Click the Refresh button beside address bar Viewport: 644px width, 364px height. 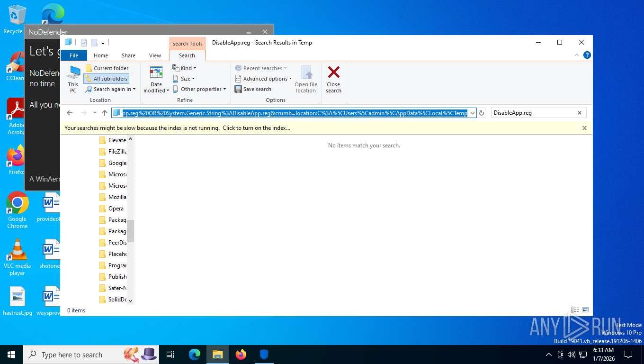click(x=482, y=113)
